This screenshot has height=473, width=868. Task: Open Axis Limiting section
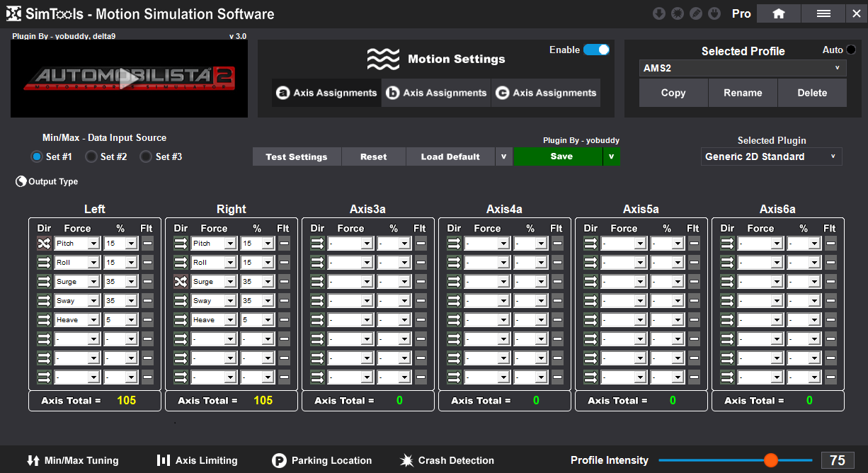click(x=197, y=460)
